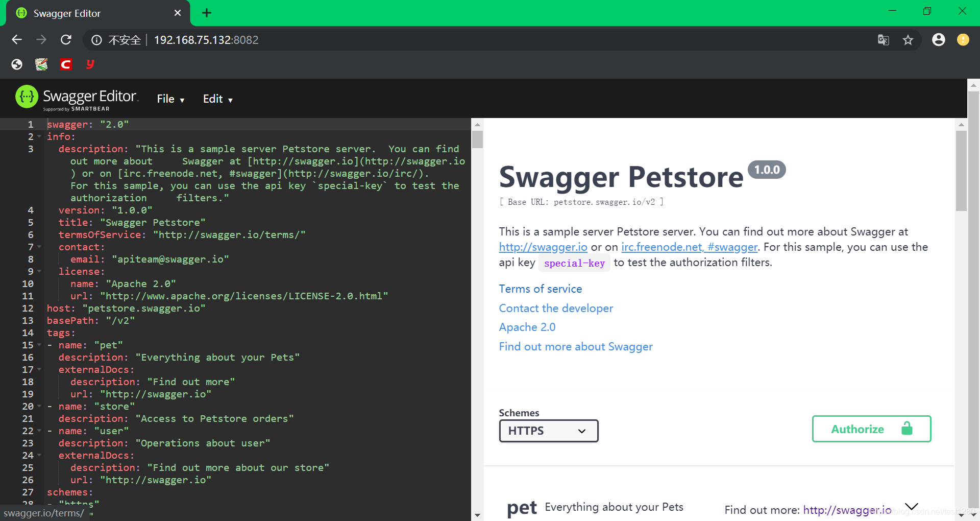Open the Google Translate icon in address bar

tap(883, 40)
